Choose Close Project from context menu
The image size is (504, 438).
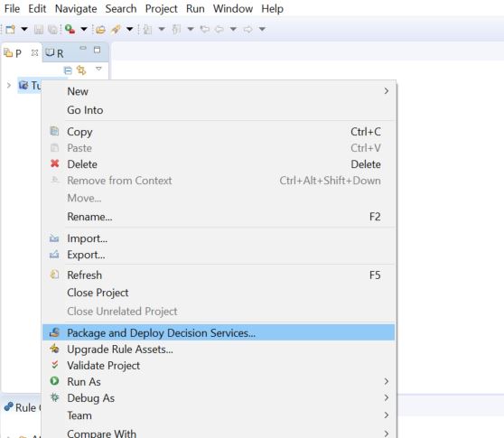tap(219, 293)
